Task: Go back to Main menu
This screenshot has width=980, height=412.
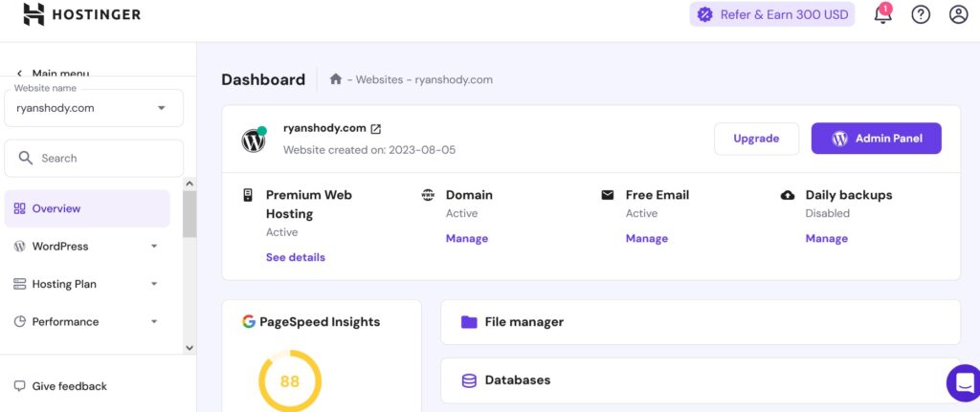Action: [x=54, y=73]
